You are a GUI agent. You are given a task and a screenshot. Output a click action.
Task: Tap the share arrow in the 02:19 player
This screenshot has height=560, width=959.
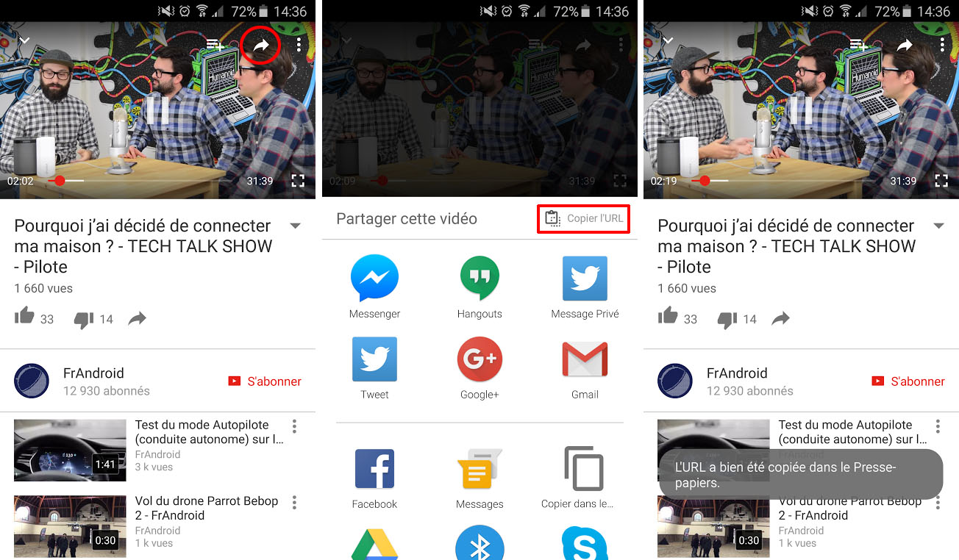click(905, 46)
